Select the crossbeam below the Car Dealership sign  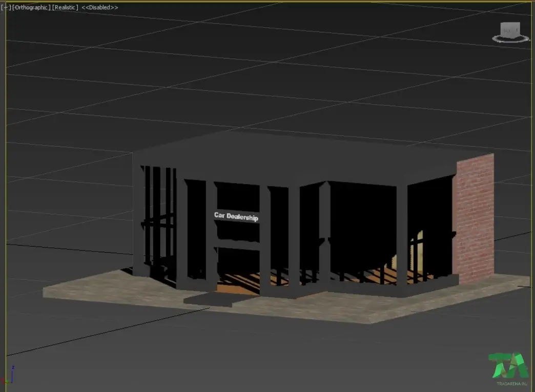tap(238, 245)
